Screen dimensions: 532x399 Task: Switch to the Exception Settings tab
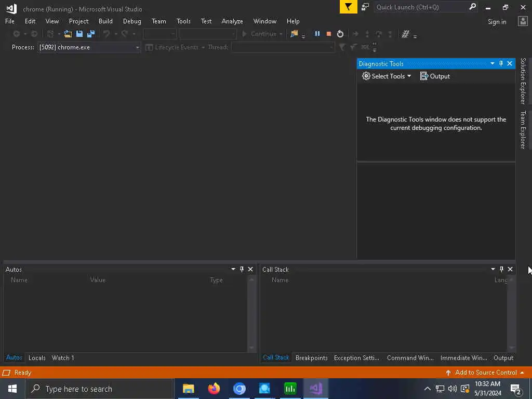[x=356, y=357]
